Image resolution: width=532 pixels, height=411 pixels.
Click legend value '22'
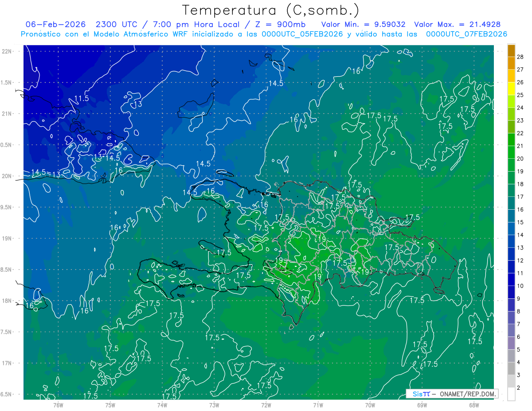click(520, 133)
